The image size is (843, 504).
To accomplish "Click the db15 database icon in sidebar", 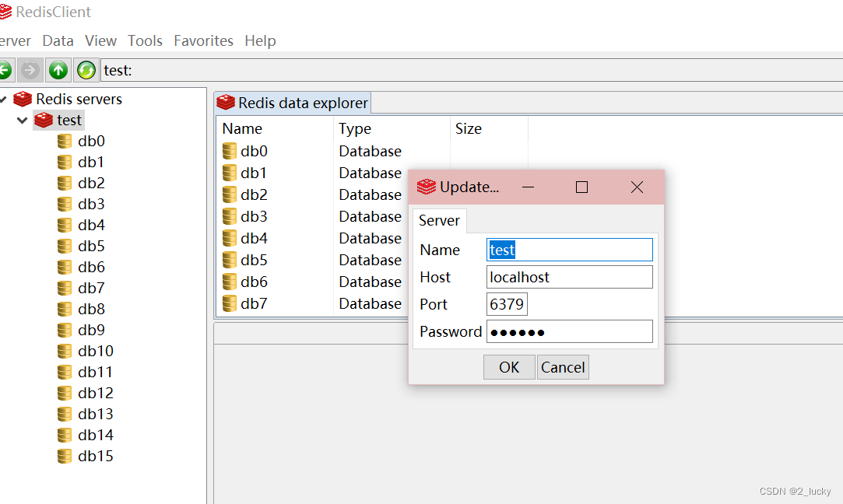I will coord(64,456).
